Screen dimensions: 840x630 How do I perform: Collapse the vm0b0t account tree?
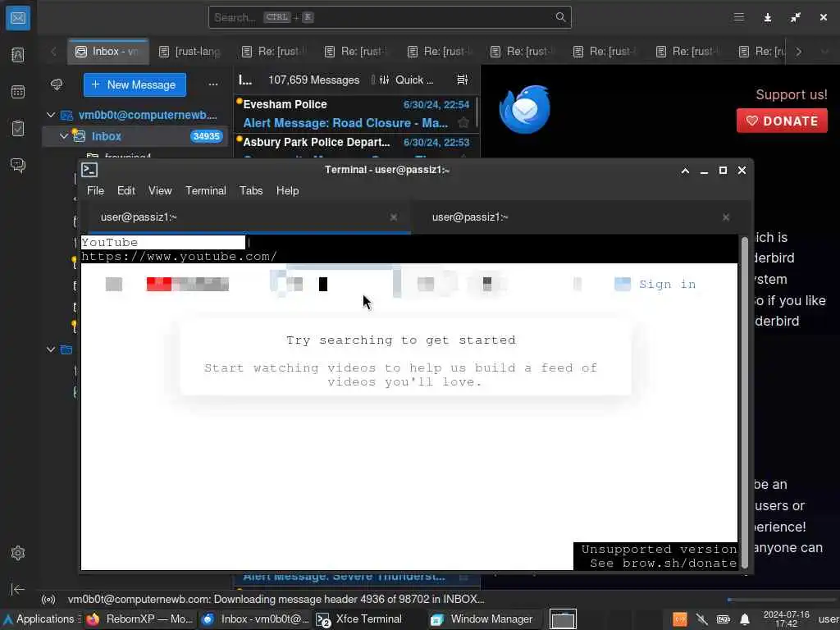pos(51,115)
